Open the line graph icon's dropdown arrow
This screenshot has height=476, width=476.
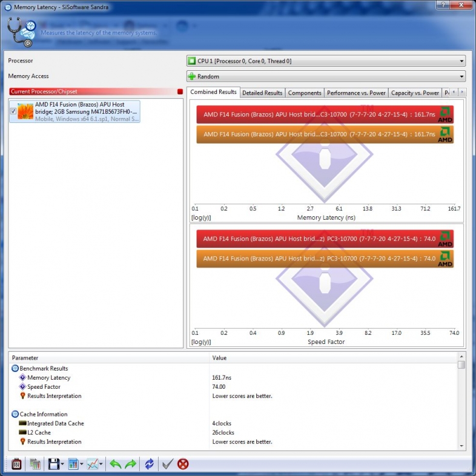coord(101,464)
